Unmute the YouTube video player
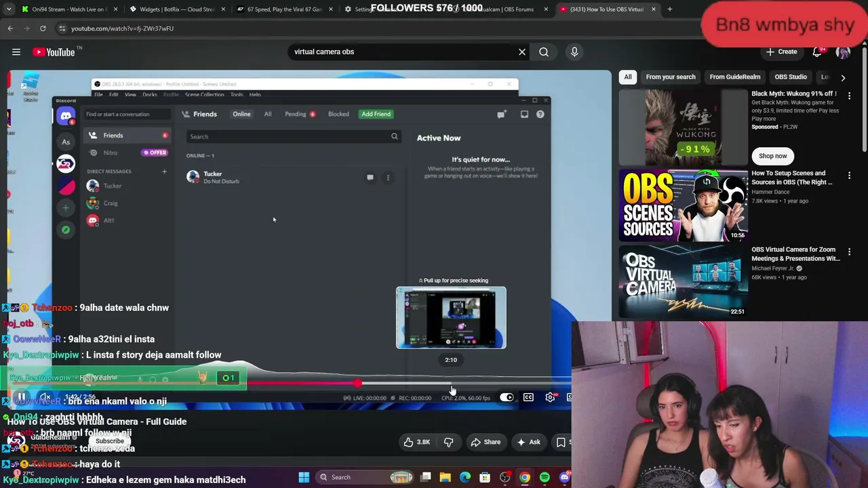Image resolution: width=868 pixels, height=488 pixels. (x=45, y=397)
